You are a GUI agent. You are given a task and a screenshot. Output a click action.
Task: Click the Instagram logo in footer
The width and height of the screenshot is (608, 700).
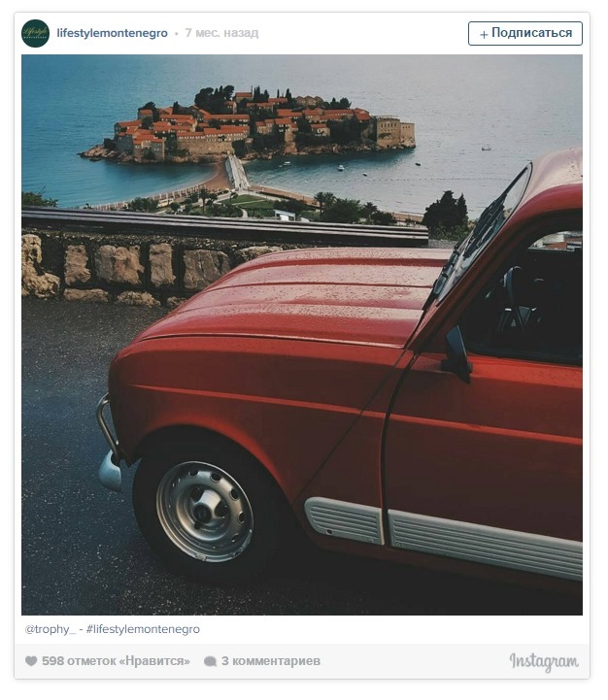[544, 661]
